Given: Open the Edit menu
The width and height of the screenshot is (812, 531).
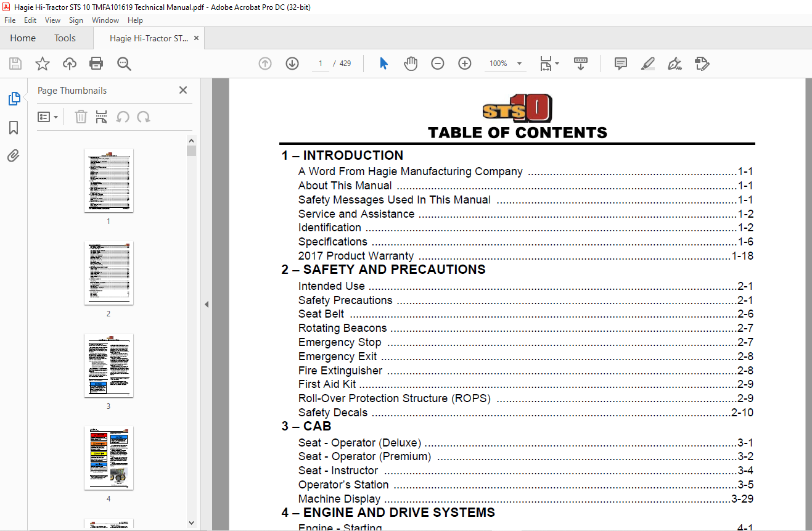Looking at the screenshot, I should point(30,20).
